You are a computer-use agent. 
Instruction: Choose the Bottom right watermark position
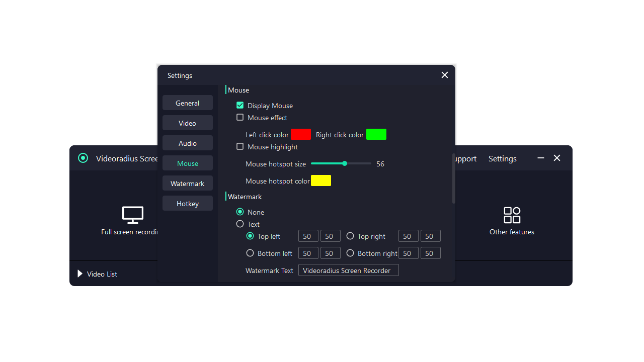[x=350, y=253]
